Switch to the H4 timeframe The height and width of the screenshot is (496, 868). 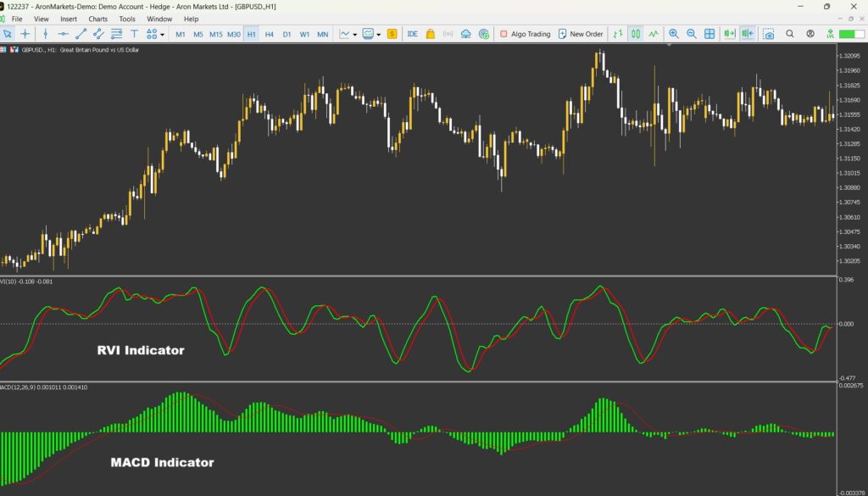[269, 34]
